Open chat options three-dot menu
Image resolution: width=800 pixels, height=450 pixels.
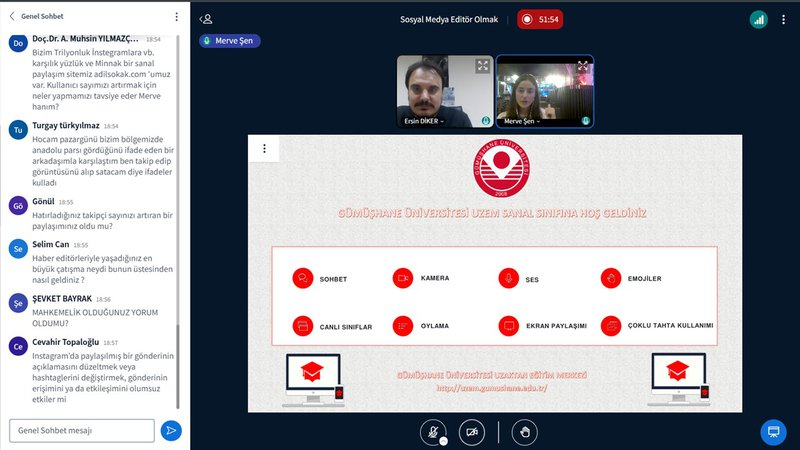pos(176,17)
